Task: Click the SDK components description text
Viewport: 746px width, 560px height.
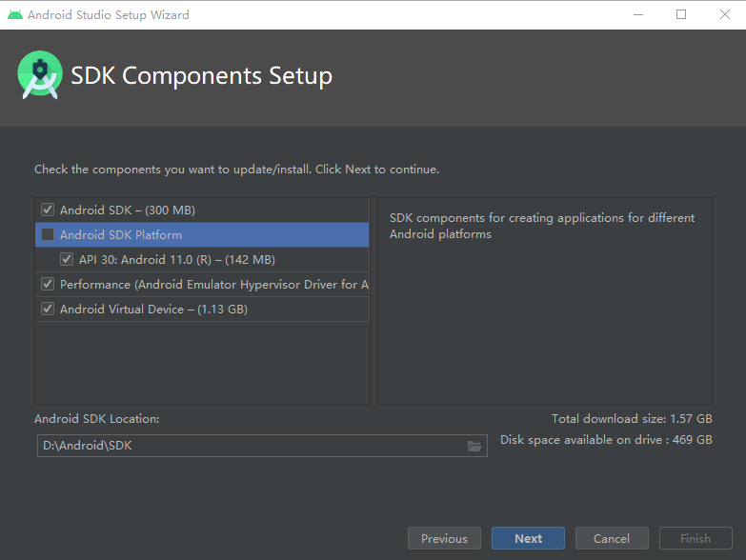Action: pos(542,226)
